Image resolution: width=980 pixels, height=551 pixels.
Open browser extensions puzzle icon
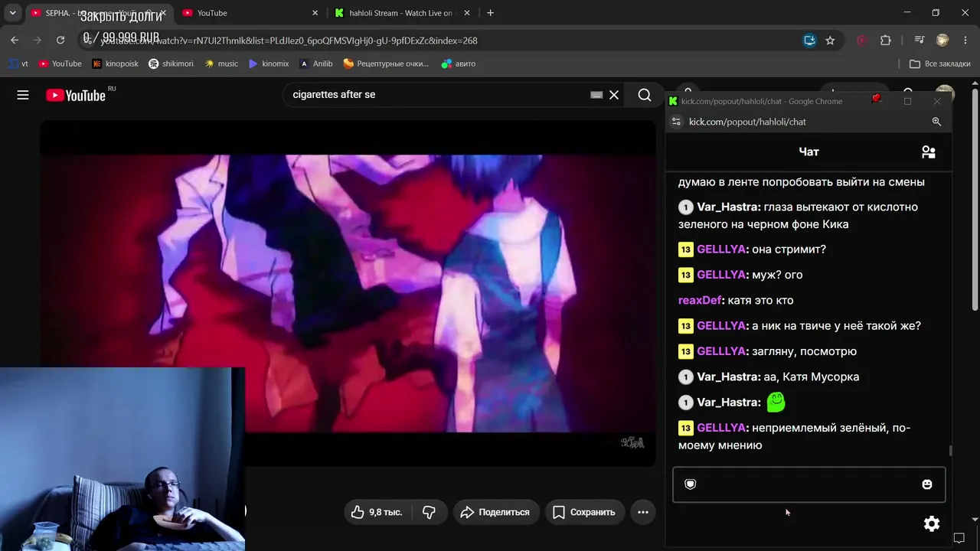point(886,41)
